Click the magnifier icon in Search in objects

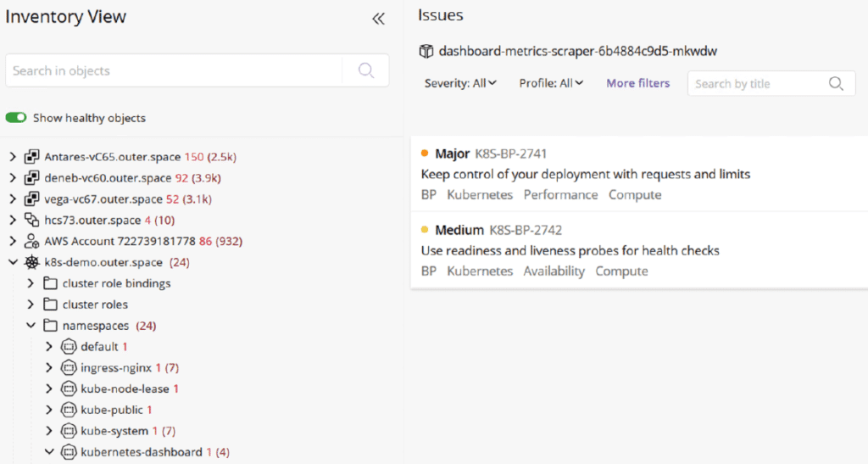(x=366, y=70)
